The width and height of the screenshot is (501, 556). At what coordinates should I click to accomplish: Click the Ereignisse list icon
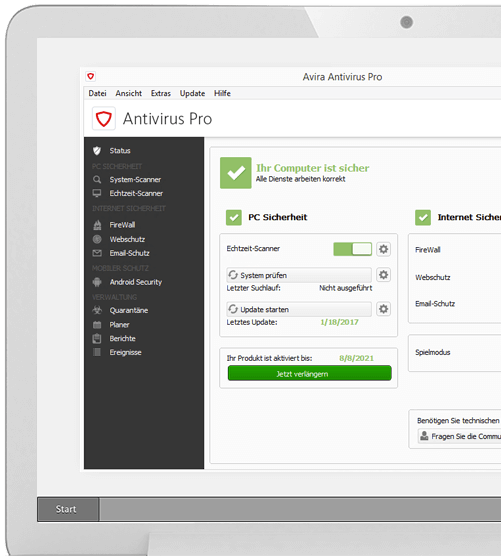(97, 352)
